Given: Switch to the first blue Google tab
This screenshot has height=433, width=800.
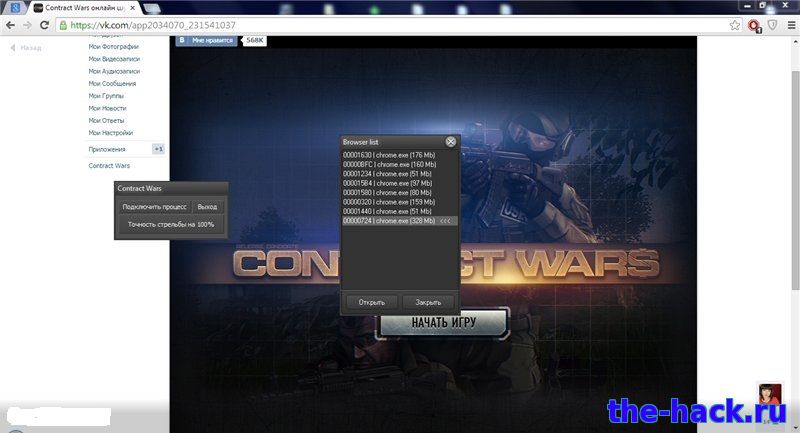Looking at the screenshot, I should click(15, 8).
